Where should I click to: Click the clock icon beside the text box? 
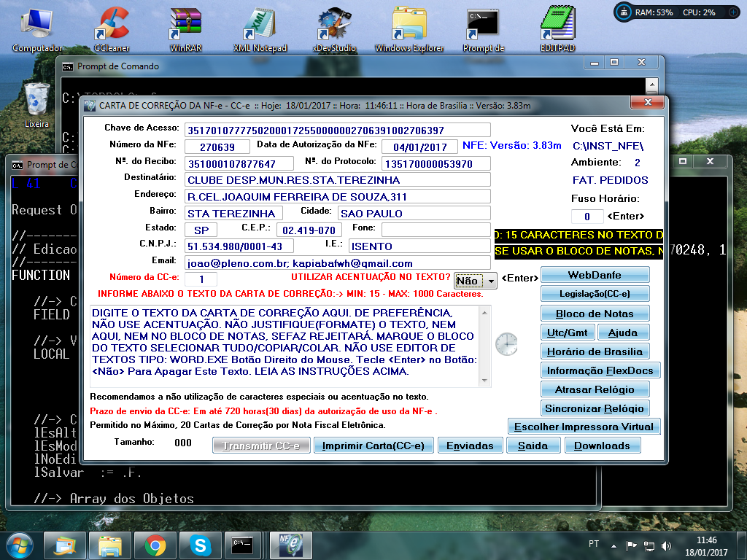point(506,343)
